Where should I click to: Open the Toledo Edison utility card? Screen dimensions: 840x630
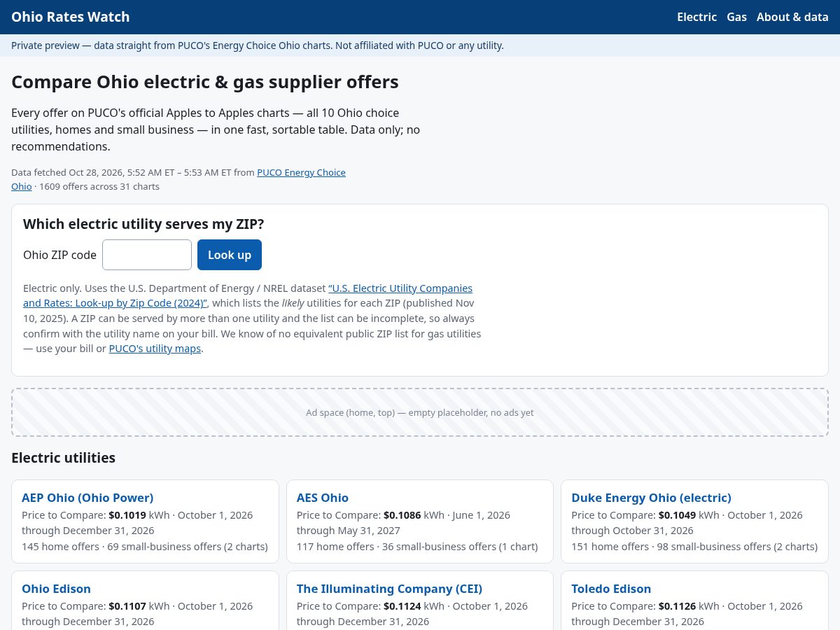point(694,601)
